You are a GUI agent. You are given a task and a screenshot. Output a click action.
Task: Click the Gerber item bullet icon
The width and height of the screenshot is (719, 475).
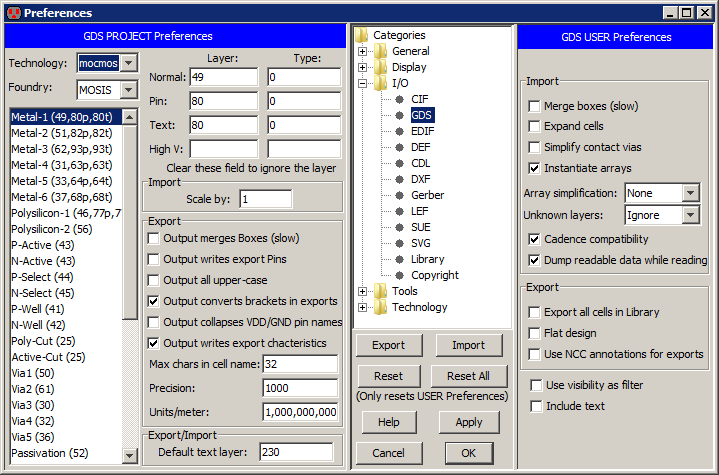click(x=400, y=195)
